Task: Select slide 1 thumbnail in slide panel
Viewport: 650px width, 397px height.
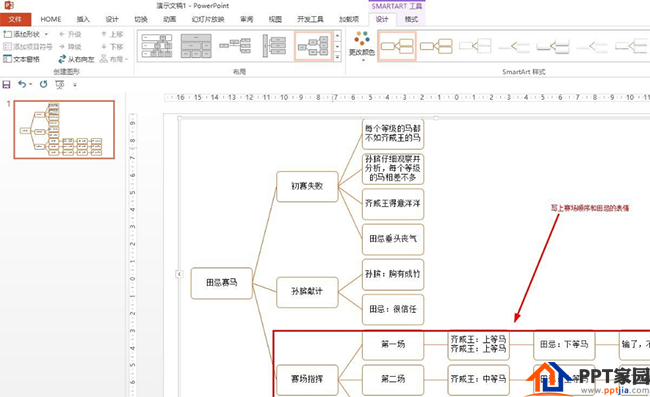Action: (x=64, y=129)
